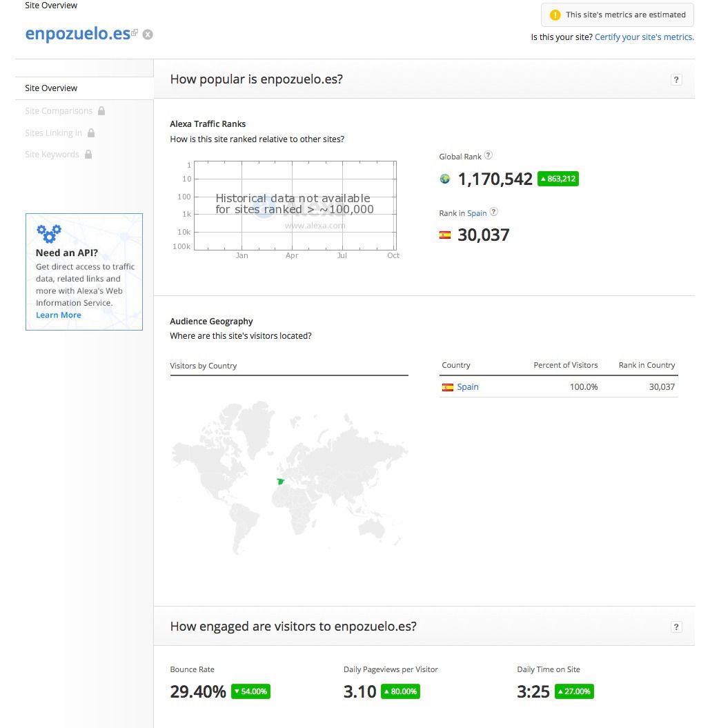Click the global rank value 1,170,542
This screenshot has width=710, height=728.
pyautogui.click(x=495, y=179)
